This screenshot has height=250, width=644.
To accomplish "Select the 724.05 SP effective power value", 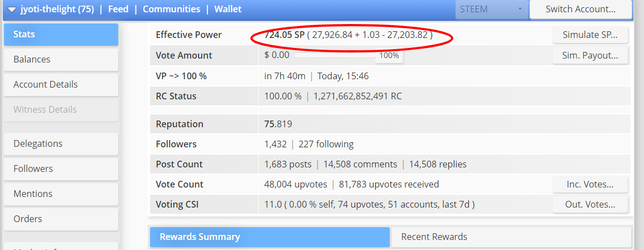I will 284,35.
